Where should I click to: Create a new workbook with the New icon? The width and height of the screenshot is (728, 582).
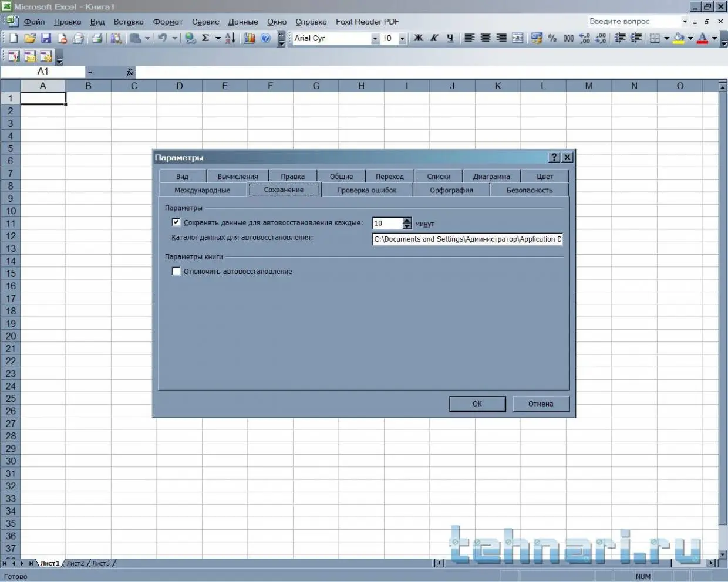[x=14, y=38]
